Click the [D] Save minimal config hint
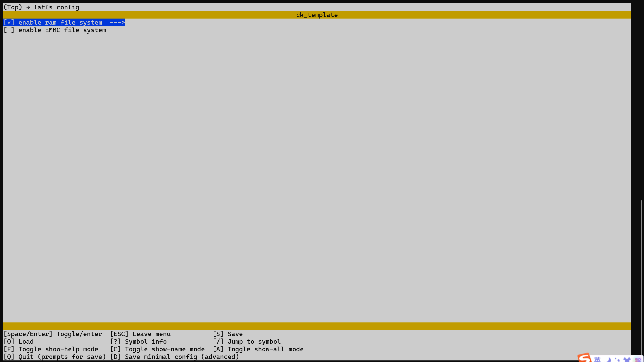644x362 pixels. point(174,357)
